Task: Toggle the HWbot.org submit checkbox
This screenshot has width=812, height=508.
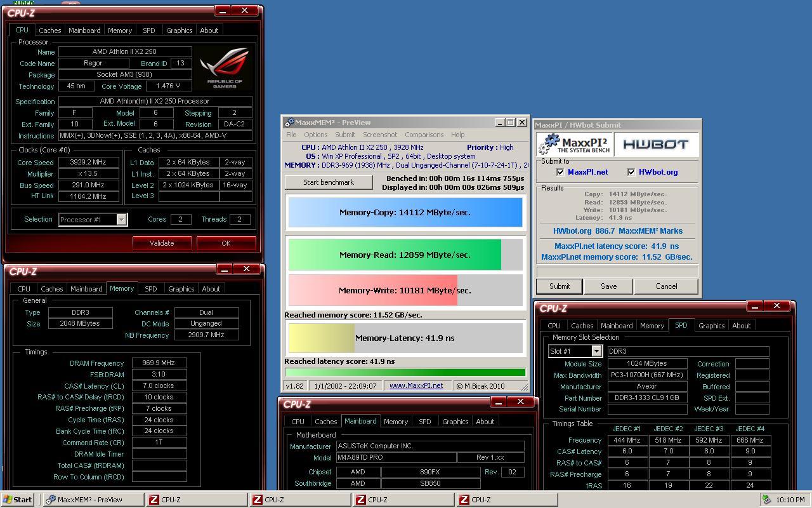Action: [631, 172]
